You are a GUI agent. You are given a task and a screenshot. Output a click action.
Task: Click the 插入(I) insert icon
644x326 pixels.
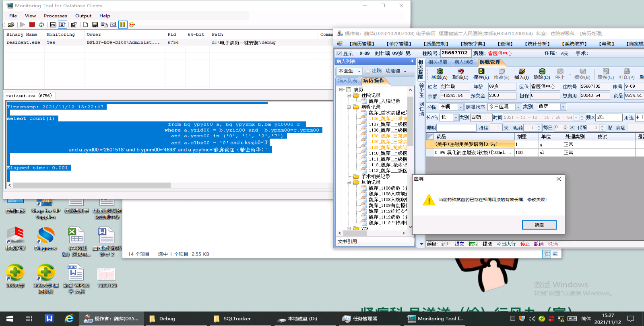(522, 72)
